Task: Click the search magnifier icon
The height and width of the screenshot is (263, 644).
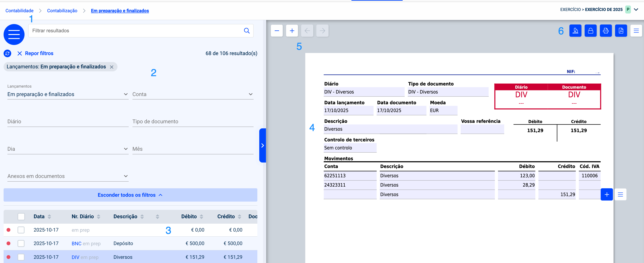Action: (247, 31)
